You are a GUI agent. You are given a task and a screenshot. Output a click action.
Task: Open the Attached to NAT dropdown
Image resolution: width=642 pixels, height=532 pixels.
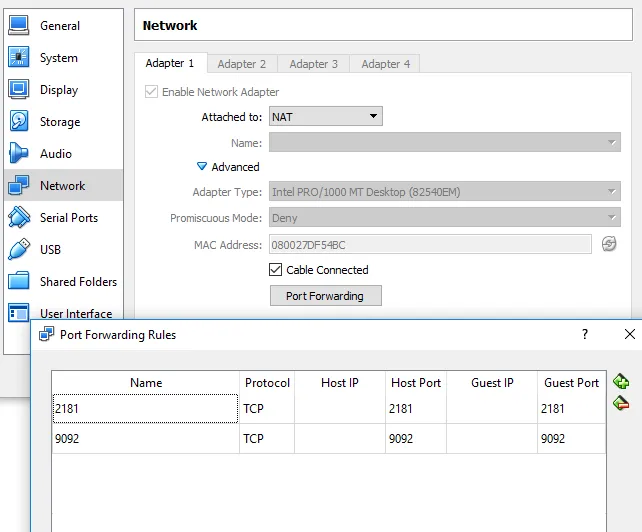(325, 117)
